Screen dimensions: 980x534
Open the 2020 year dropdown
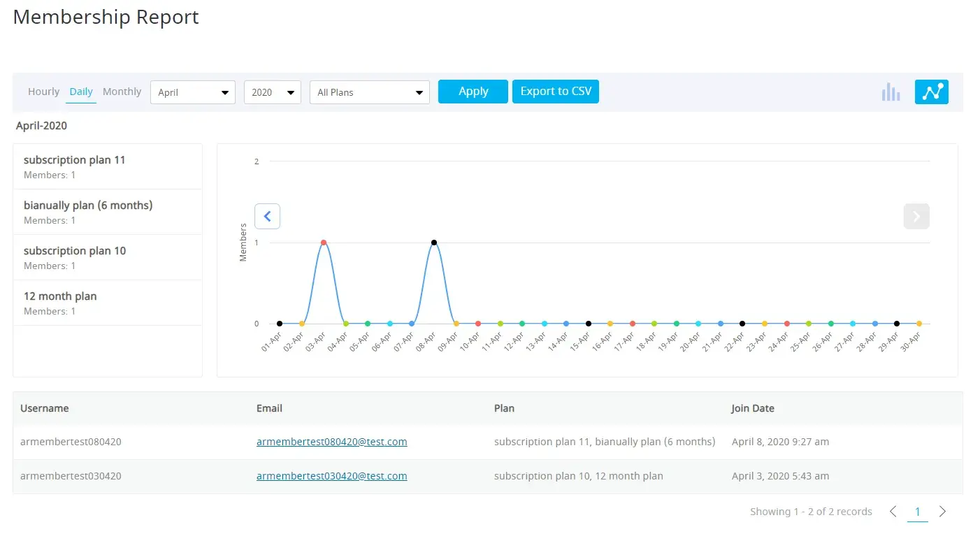coord(272,92)
